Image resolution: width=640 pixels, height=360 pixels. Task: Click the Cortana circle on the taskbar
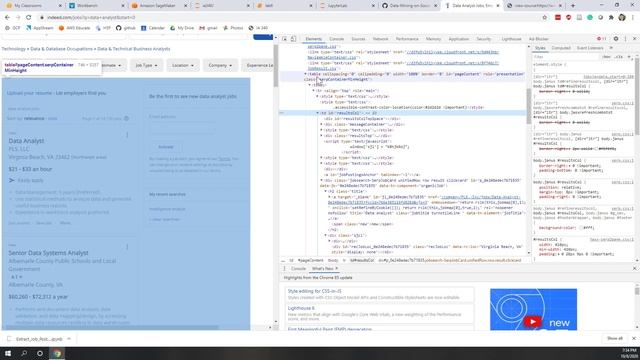[x=40, y=353]
